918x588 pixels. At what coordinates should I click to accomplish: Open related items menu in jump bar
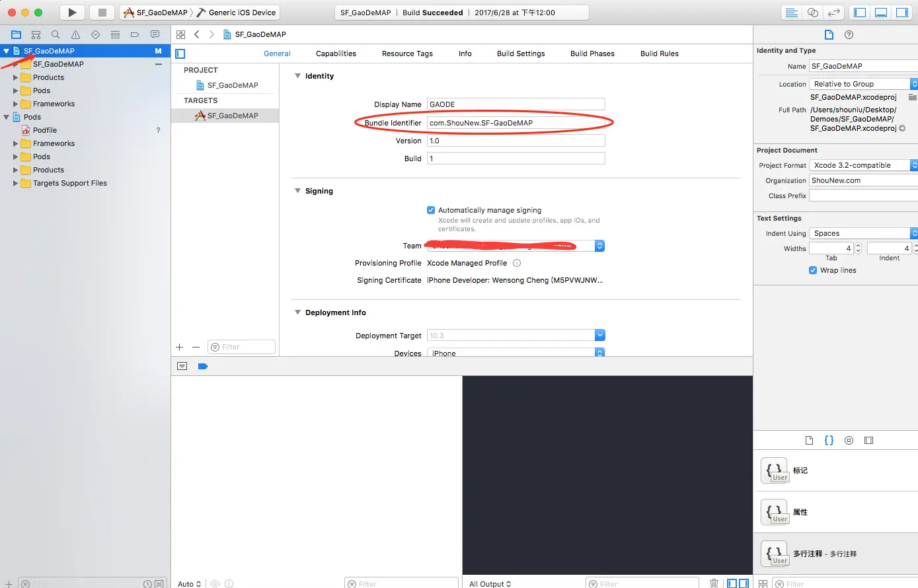[x=180, y=34]
